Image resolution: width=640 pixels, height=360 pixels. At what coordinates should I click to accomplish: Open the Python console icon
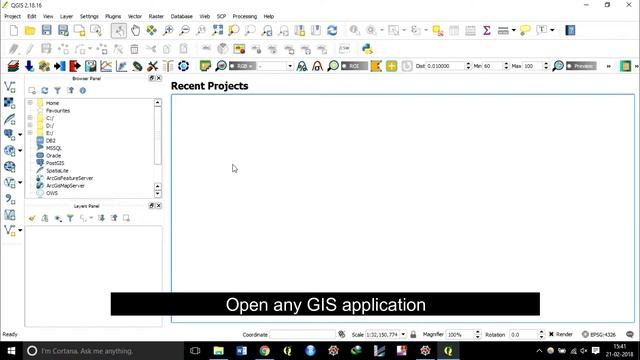click(367, 49)
